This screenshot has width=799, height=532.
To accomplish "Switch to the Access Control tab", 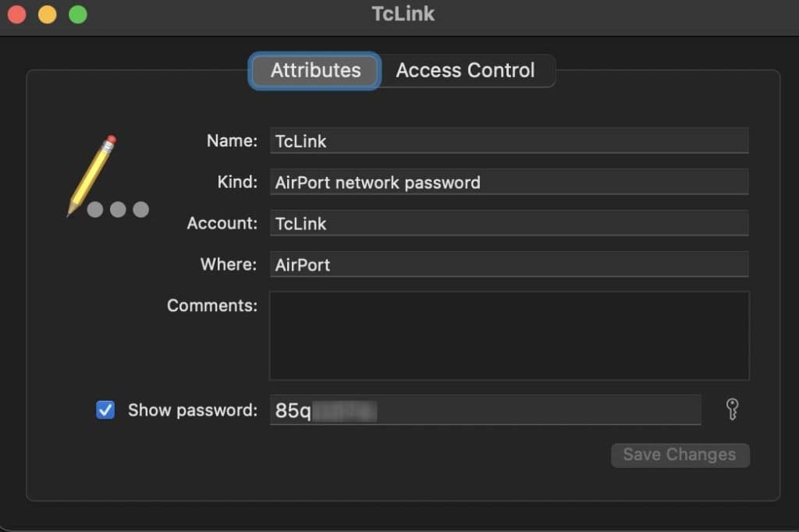I will pos(466,70).
